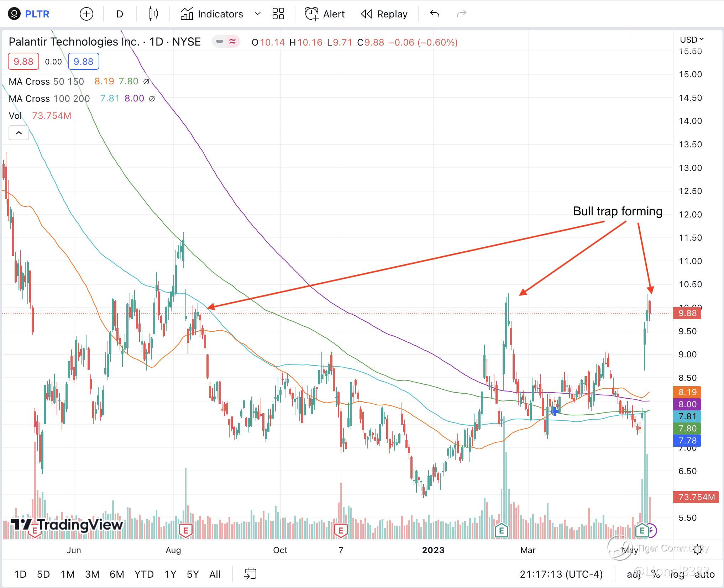Toggle logarithmic scale with log button
Image resolution: width=724 pixels, height=588 pixels.
point(677,574)
